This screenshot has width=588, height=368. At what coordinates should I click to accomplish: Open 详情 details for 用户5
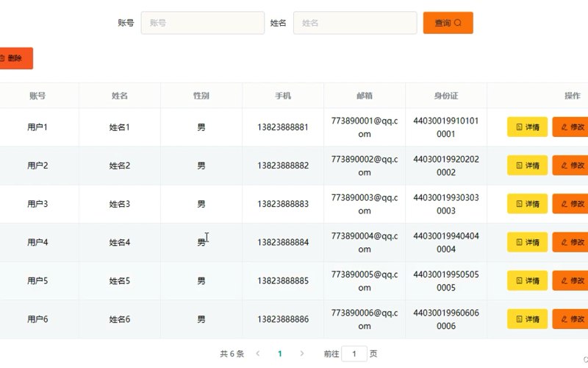pyautogui.click(x=527, y=280)
